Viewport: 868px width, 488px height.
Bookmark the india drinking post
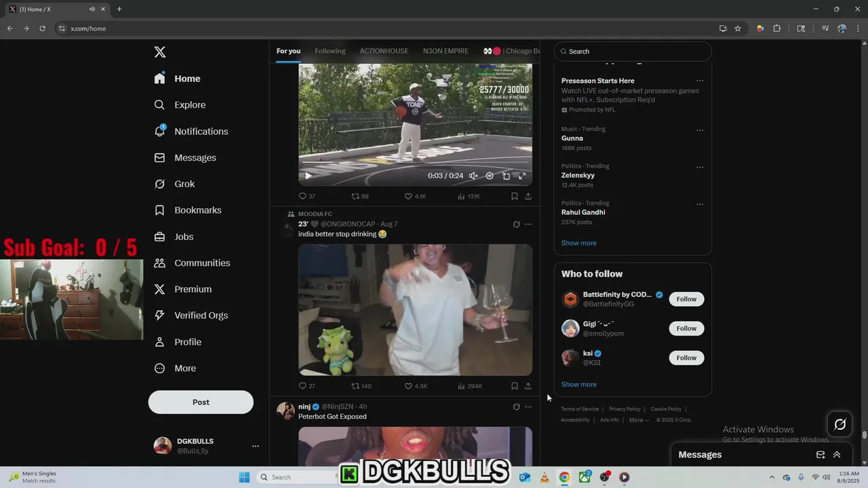click(514, 386)
